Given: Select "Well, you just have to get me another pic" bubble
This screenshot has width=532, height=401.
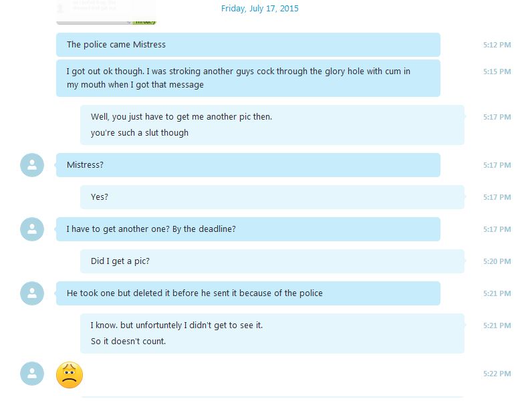Looking at the screenshot, I should 272,125.
